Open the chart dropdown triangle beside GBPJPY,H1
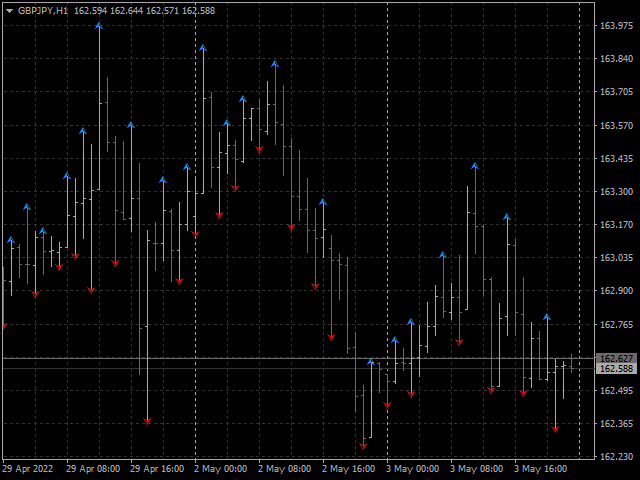The image size is (640, 480). click(9, 10)
